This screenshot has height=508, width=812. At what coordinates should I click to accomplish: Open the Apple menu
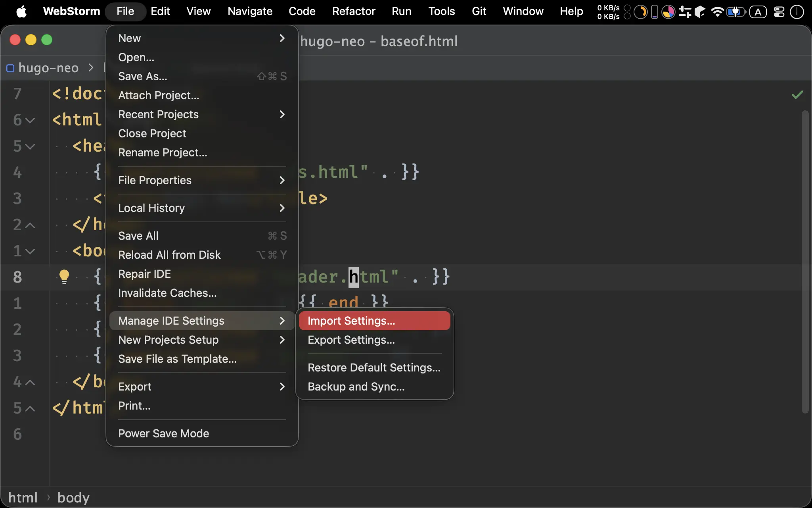tap(21, 12)
